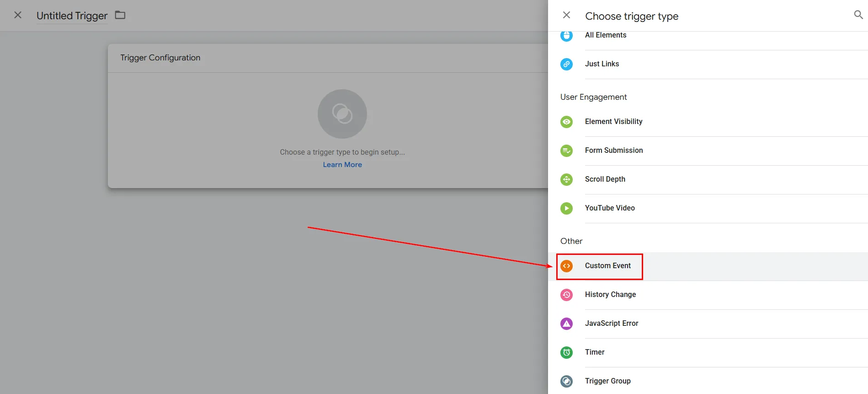This screenshot has height=394, width=868.
Task: Choose Custom Event trigger type
Action: pos(607,266)
